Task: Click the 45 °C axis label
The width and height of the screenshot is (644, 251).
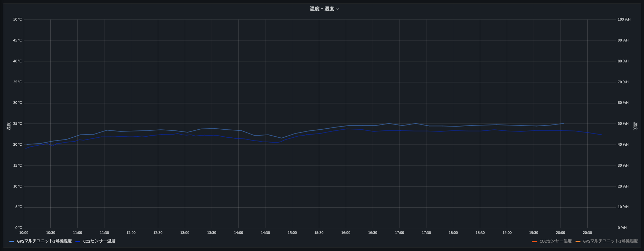Action: pyautogui.click(x=17, y=40)
